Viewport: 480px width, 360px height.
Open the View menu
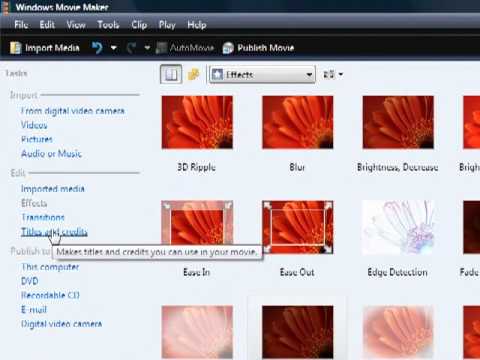(x=76, y=25)
